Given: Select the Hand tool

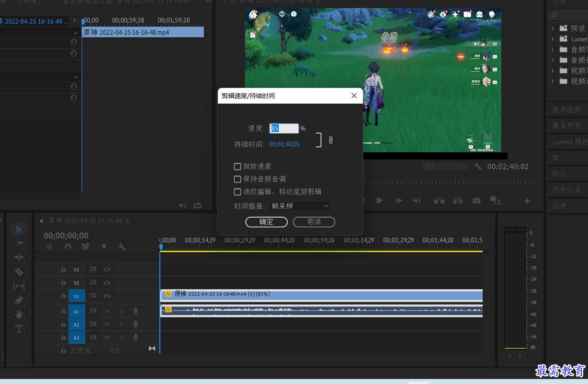Looking at the screenshot, I should pyautogui.click(x=19, y=314).
